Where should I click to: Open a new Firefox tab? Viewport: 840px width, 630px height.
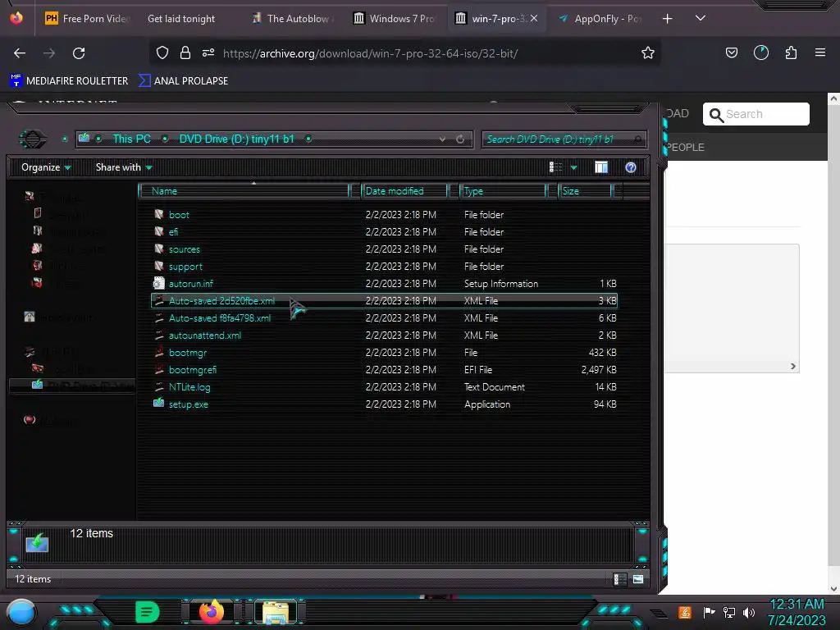(667, 19)
